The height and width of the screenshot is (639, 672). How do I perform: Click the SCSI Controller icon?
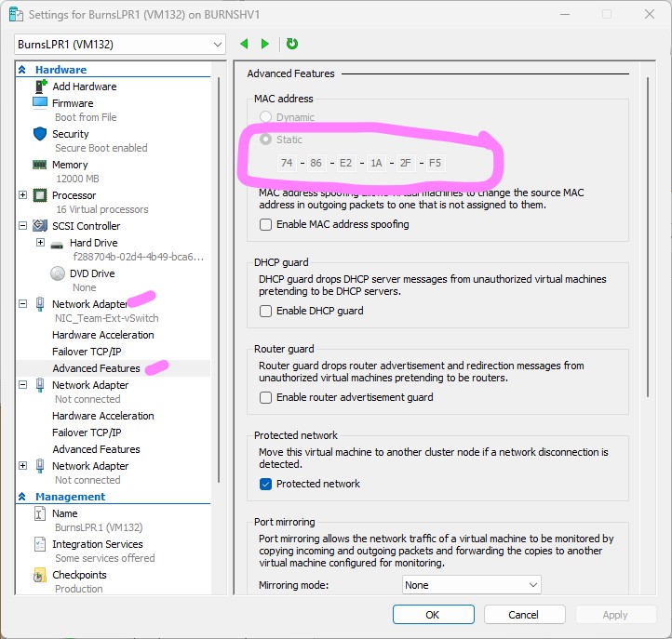pos(40,225)
